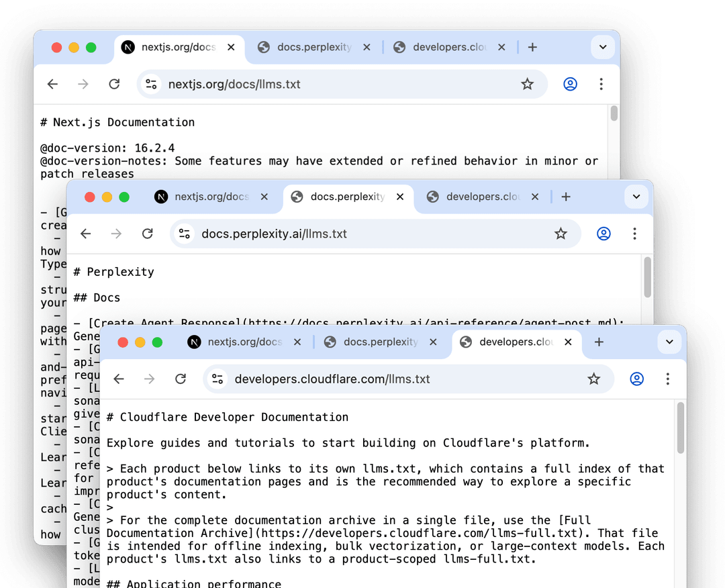
Task: Click scrollbar thumb in nextjs.org window
Action: coord(614,113)
